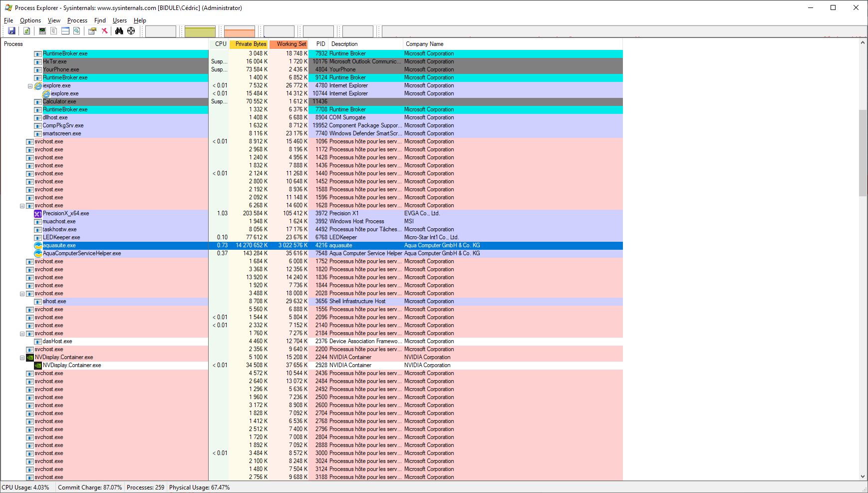Click the crosshair Find Window's Process icon
This screenshot has height=493, width=868.
[131, 31]
